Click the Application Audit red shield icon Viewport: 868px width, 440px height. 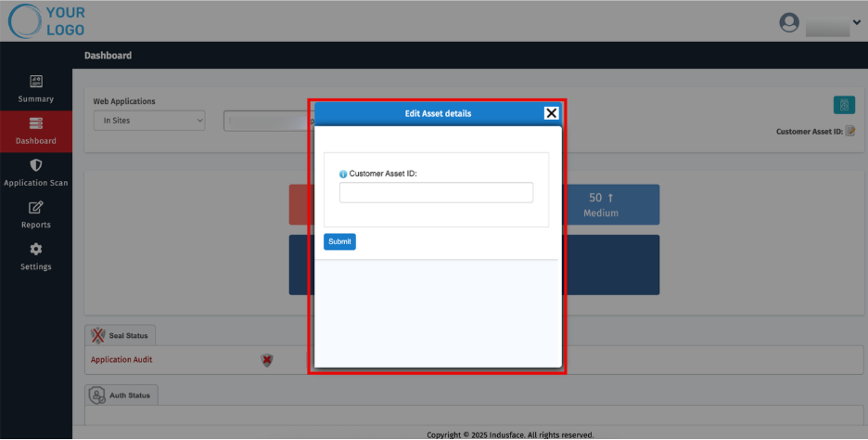[x=267, y=360]
